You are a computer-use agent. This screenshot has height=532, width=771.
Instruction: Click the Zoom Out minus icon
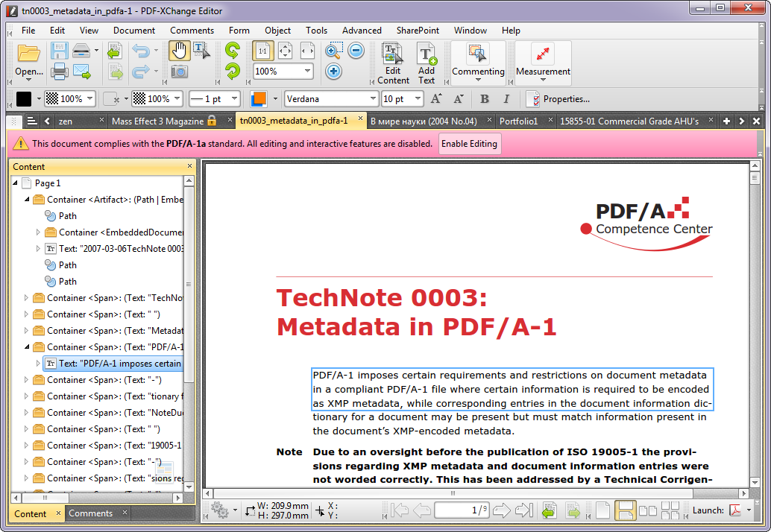356,51
